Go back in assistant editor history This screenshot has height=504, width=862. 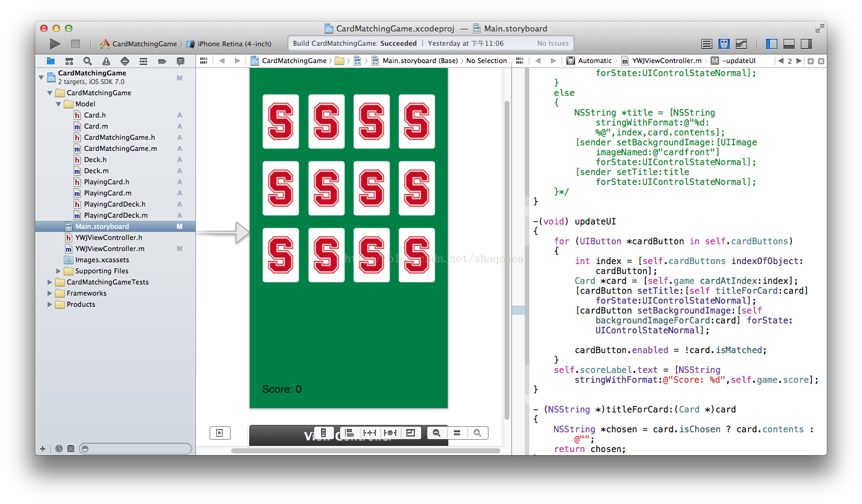pyautogui.click(x=538, y=61)
